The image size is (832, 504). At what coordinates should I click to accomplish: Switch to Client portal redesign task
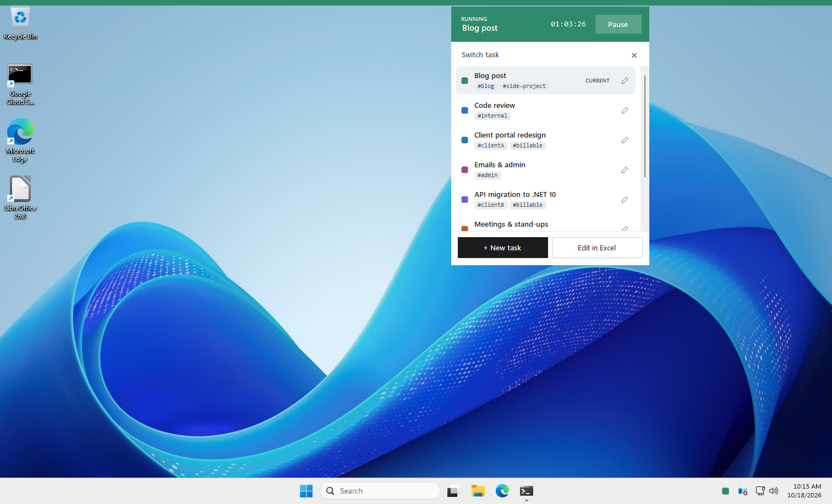click(x=545, y=140)
